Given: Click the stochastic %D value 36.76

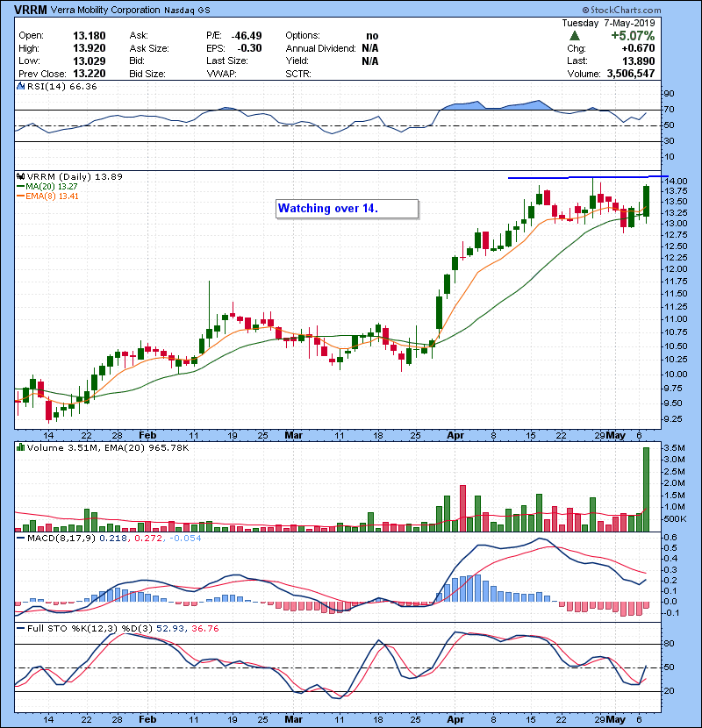Looking at the screenshot, I should coord(204,629).
